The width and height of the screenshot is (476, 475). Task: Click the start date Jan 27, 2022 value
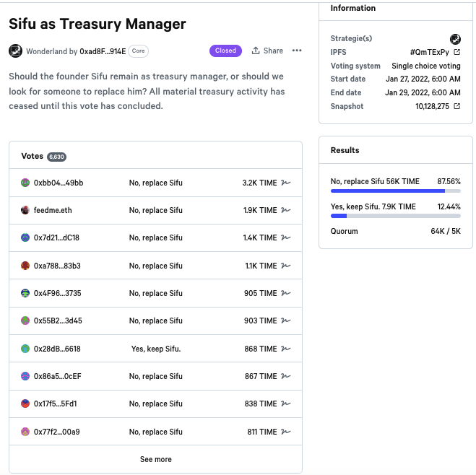point(423,79)
